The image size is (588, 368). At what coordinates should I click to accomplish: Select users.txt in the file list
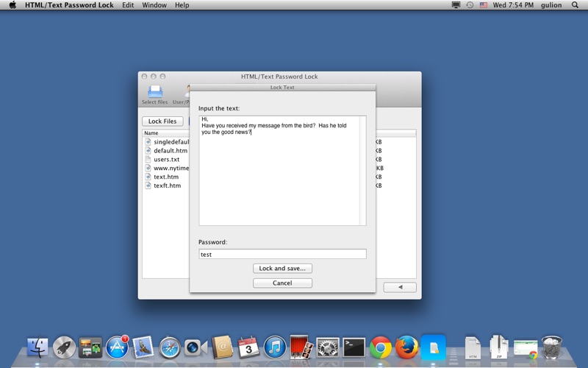click(x=167, y=159)
